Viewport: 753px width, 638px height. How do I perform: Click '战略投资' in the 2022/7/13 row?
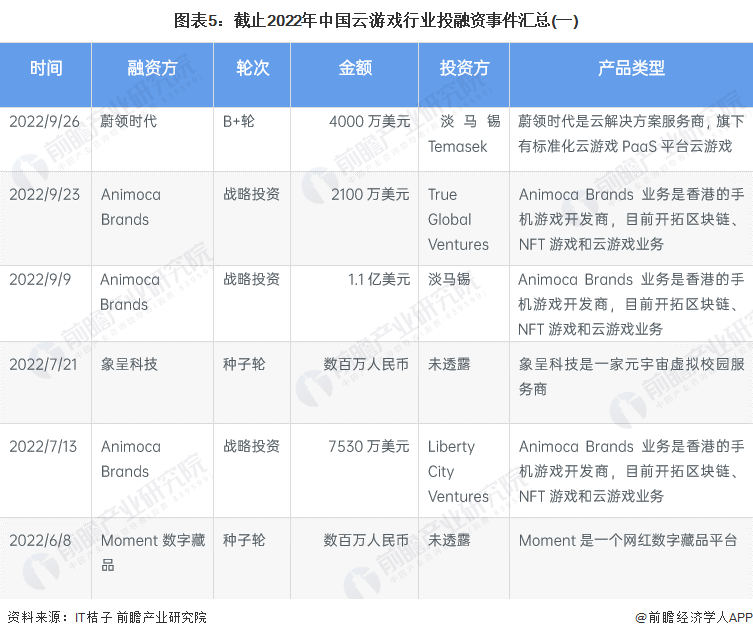(x=251, y=446)
